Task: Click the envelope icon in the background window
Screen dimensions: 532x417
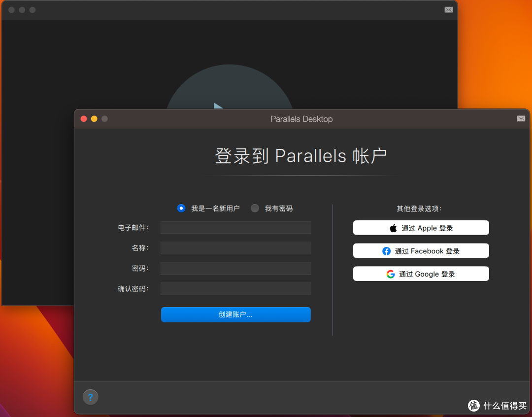Action: 449,10
